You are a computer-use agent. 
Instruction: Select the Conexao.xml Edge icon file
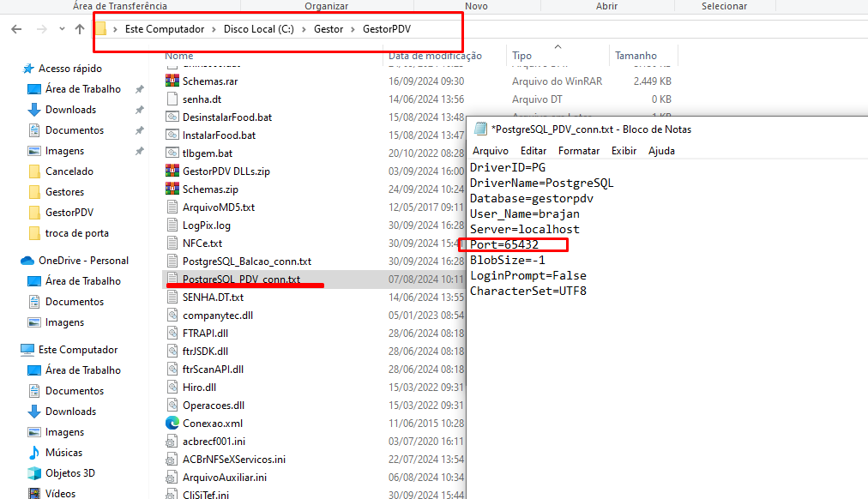173,423
